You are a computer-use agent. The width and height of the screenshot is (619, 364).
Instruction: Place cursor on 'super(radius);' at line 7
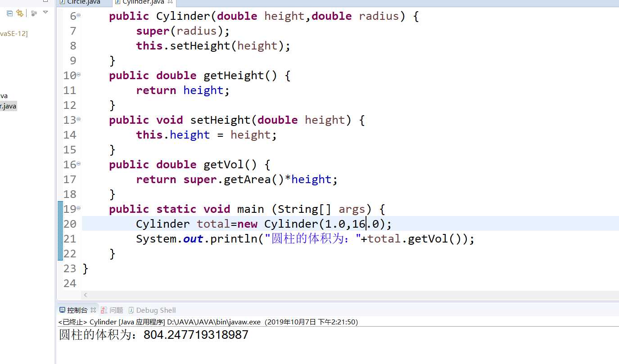point(183,31)
